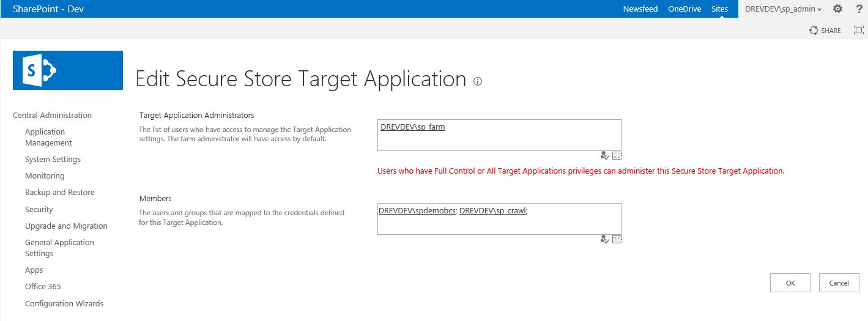The image size is (868, 321).
Task: Click Edit Secure Store Target Application heading
Action: 301,79
